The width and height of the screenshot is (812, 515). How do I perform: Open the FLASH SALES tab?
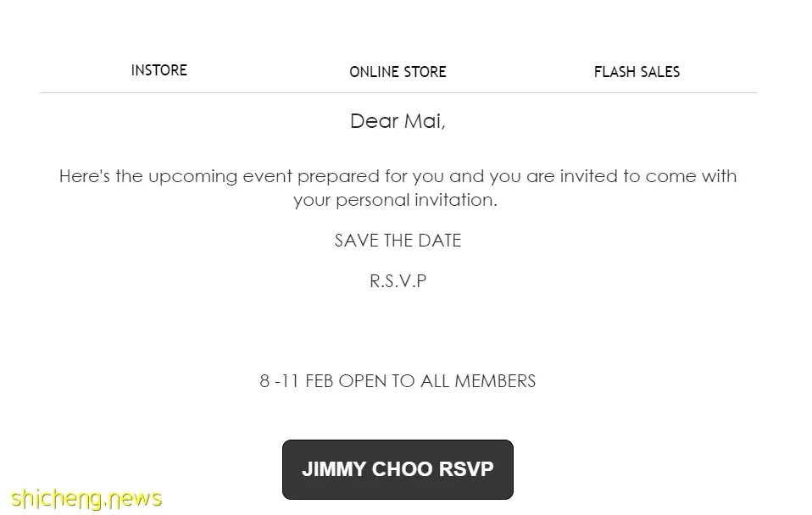(x=637, y=72)
